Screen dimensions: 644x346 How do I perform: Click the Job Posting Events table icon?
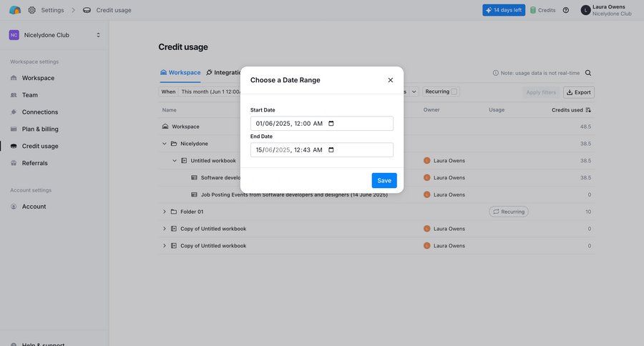[x=194, y=194]
